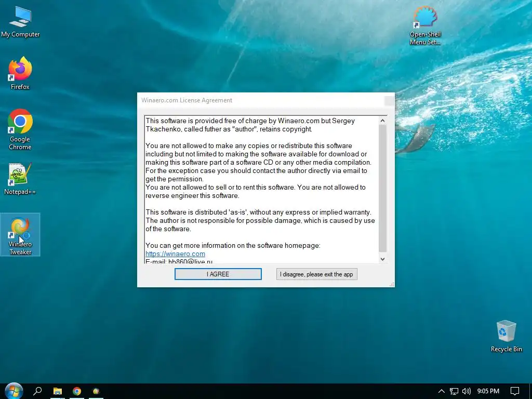This screenshot has height=399, width=532.
Task: Click the Show desktop taskbar edge
Action: point(530,391)
